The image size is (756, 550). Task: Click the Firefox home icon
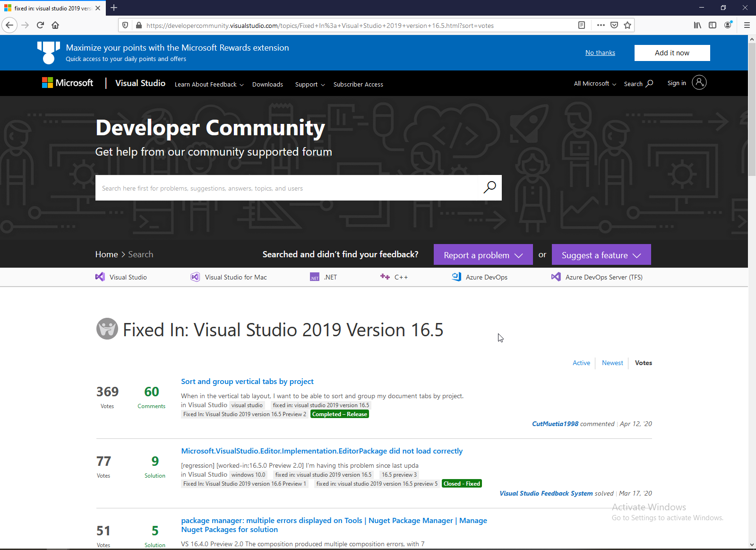click(55, 25)
